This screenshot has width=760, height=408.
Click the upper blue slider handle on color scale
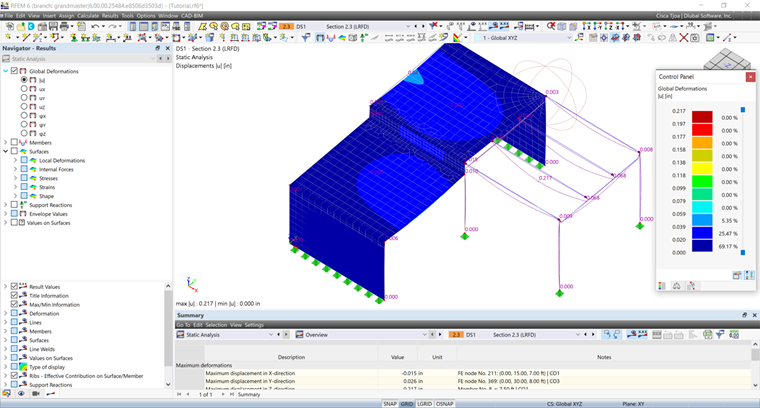(743, 110)
